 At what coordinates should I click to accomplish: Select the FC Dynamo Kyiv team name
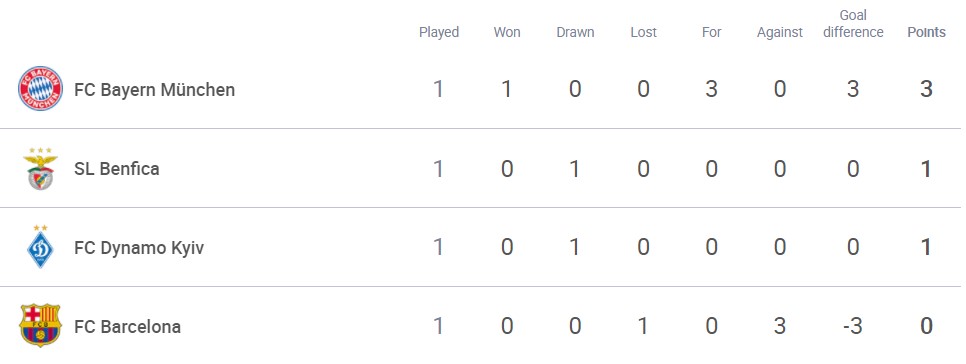(x=139, y=248)
